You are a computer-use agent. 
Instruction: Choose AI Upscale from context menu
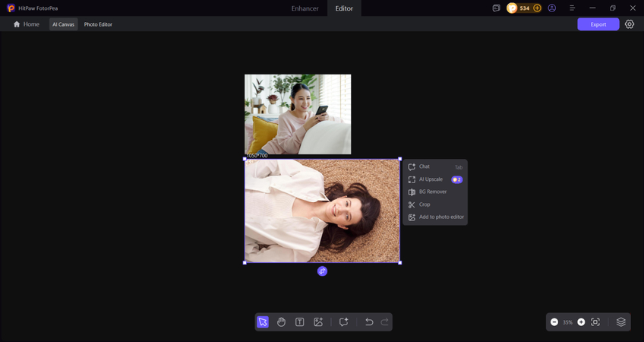(431, 179)
